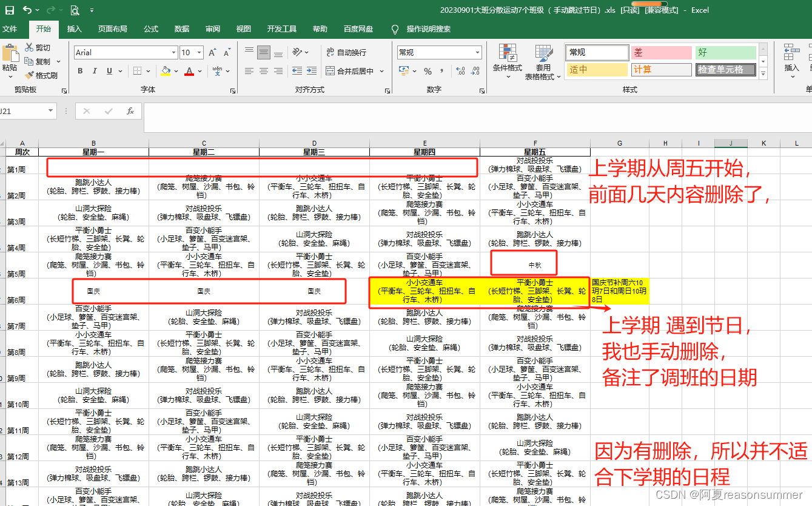Image resolution: width=812 pixels, height=506 pixels.
Task: Click the fx insert function icon
Action: [130, 111]
